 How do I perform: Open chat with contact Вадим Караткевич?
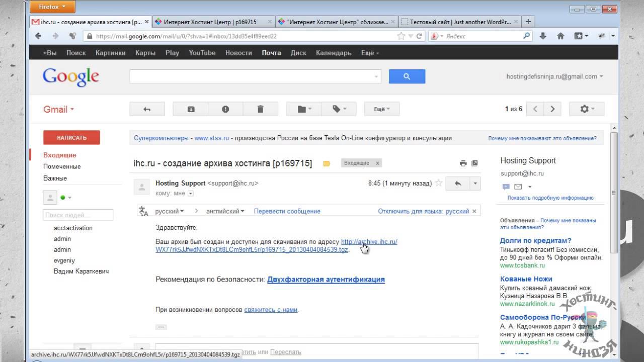pyautogui.click(x=81, y=271)
